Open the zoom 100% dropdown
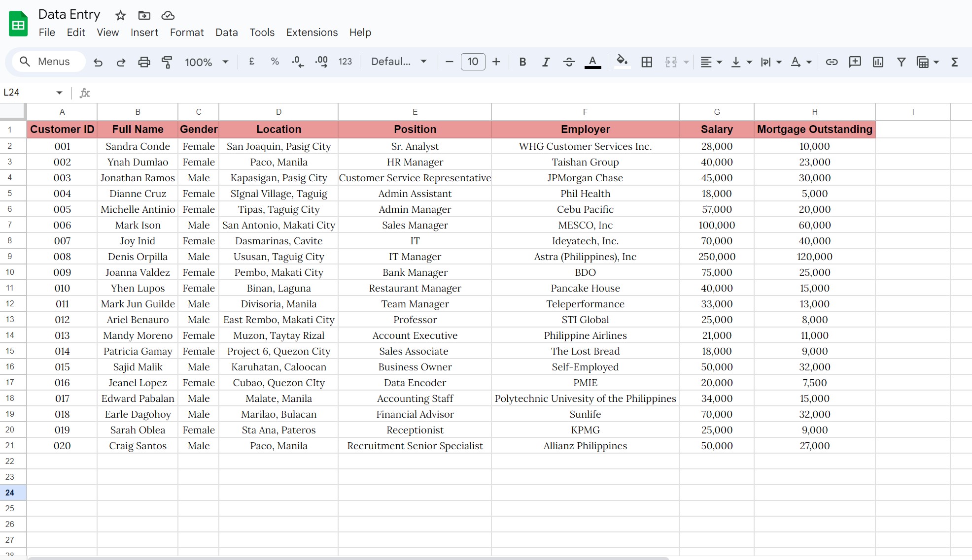Screen dimensions: 972x560 click(206, 62)
